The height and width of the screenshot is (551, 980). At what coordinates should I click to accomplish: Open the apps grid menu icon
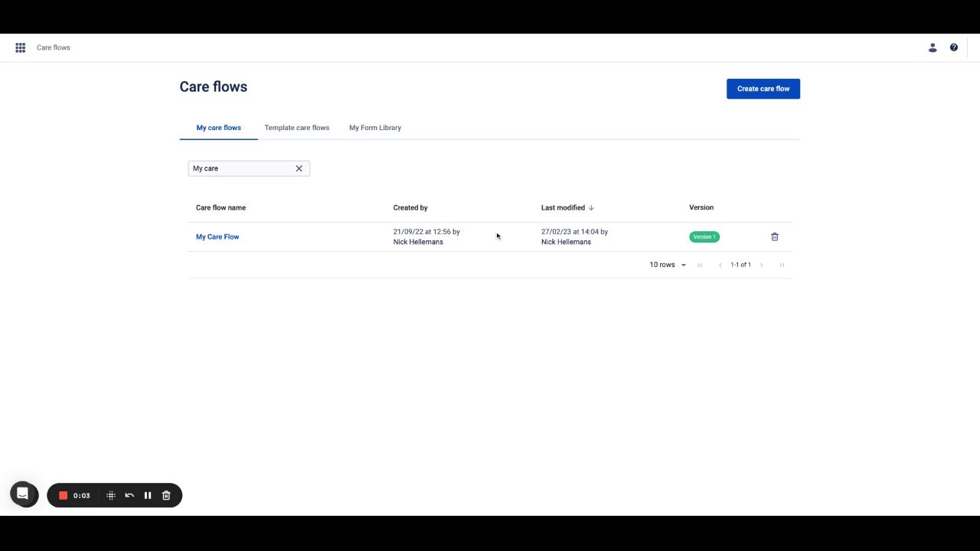click(x=21, y=47)
